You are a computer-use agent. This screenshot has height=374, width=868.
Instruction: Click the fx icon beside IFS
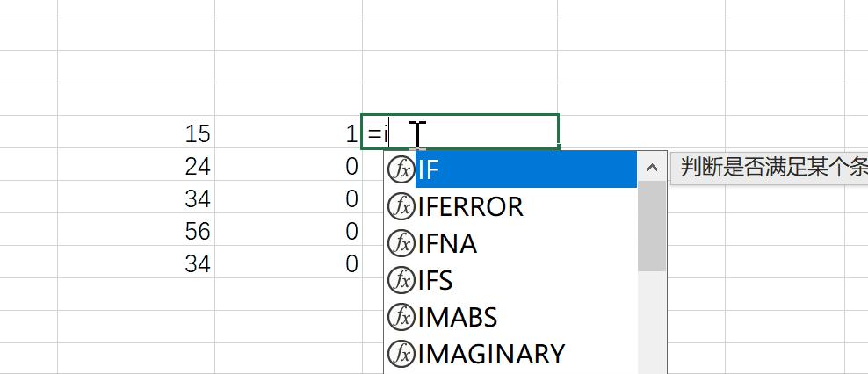coord(401,280)
